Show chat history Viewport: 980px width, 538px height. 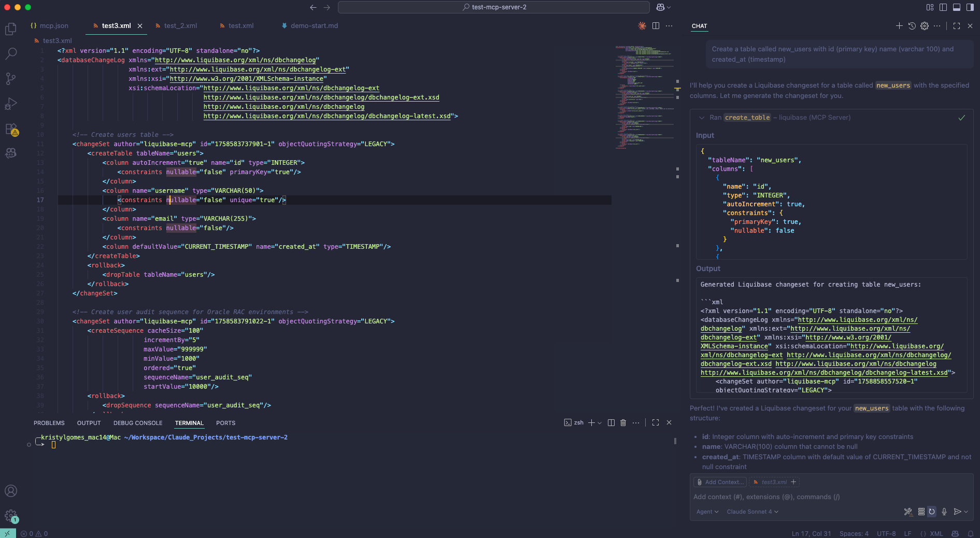[912, 26]
